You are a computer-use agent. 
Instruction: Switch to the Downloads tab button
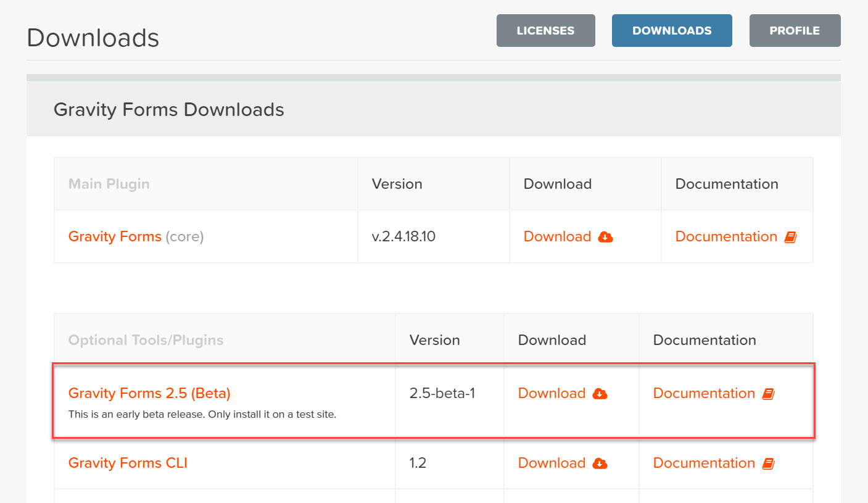click(x=672, y=30)
